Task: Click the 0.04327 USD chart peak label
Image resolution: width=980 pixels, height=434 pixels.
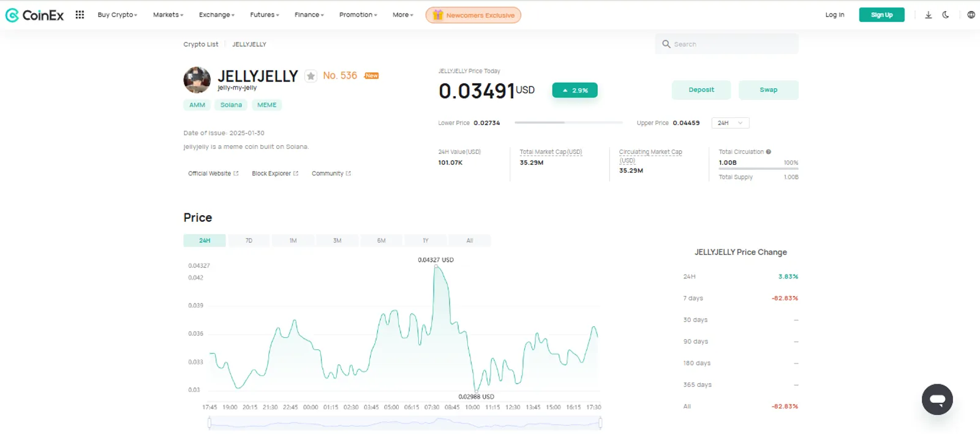Action: (x=436, y=260)
